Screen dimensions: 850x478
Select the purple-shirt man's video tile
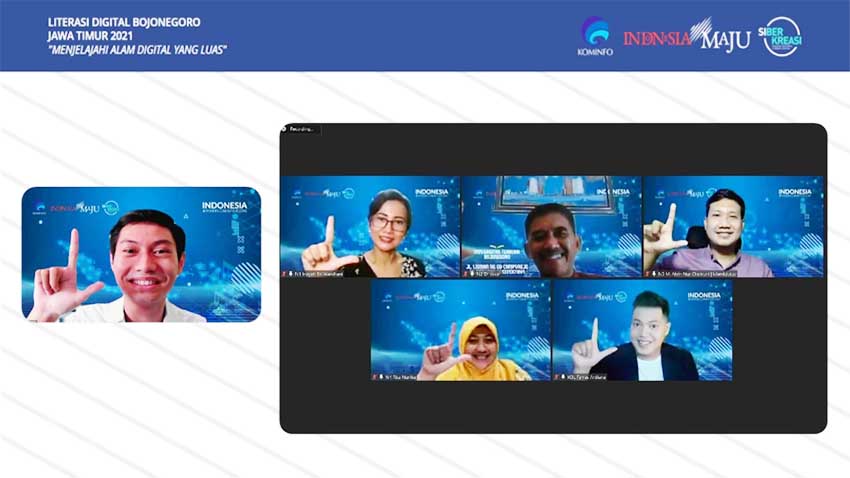pos(732,227)
